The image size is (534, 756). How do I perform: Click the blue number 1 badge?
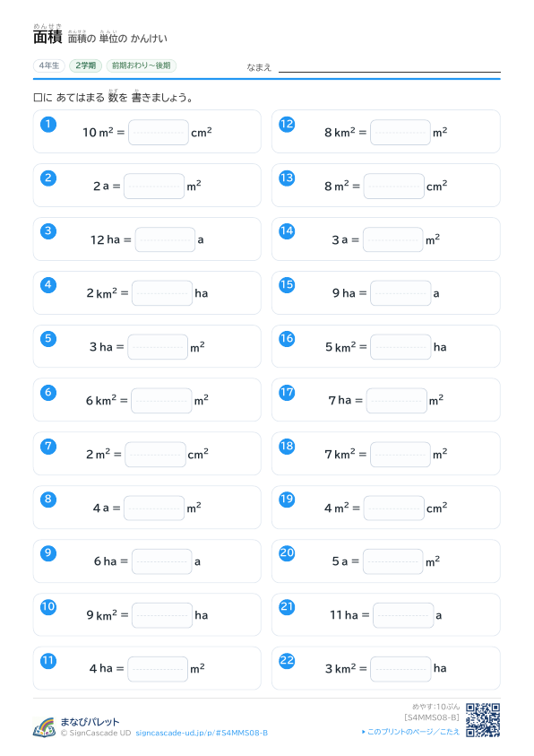[48, 125]
